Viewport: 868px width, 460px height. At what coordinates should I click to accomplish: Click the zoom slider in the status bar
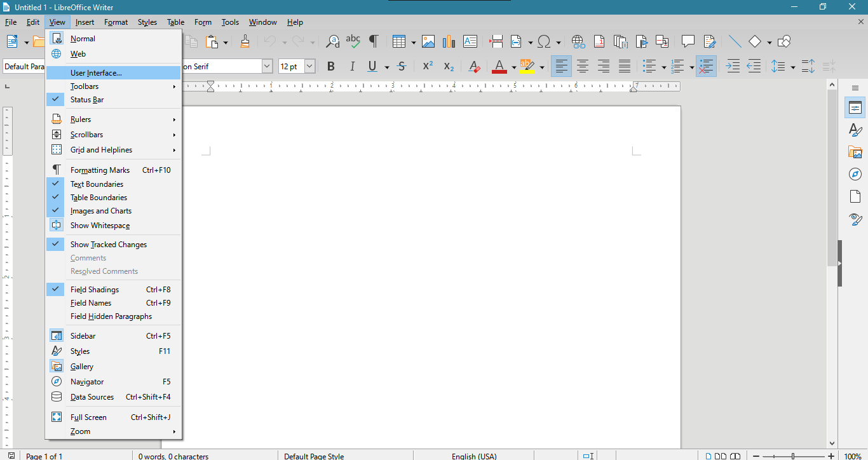[x=792, y=456]
